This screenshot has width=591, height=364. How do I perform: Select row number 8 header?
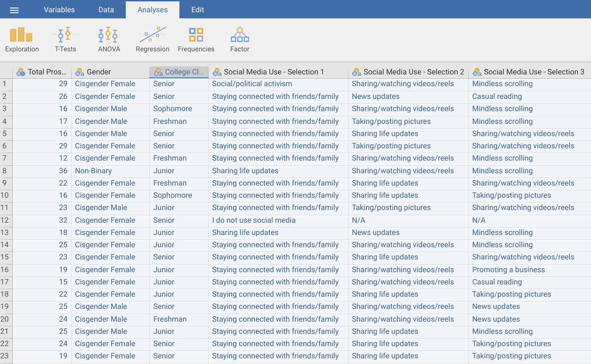pos(6,171)
